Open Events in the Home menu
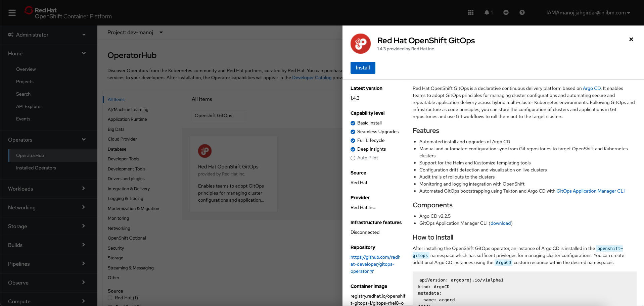The height and width of the screenshot is (306, 644). point(23,119)
